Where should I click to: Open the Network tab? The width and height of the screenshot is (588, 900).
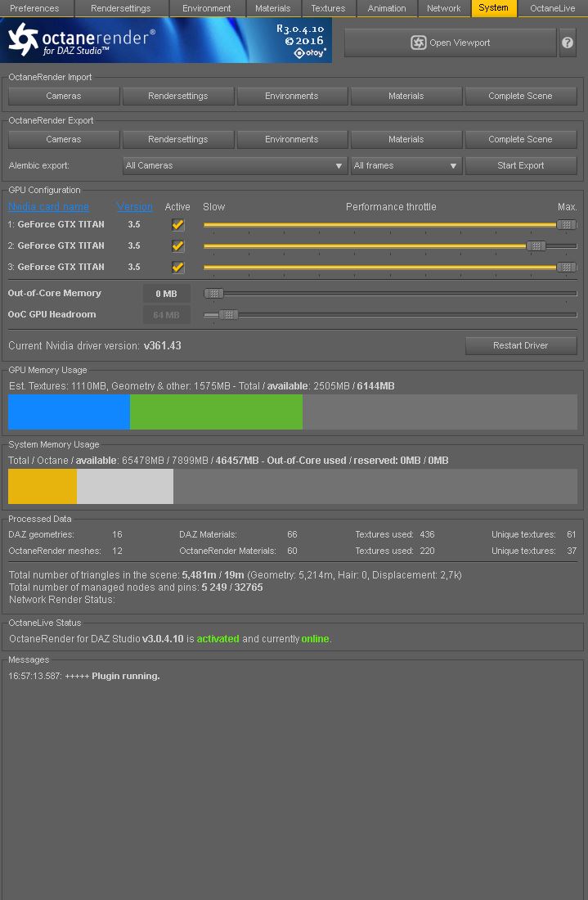pos(443,8)
